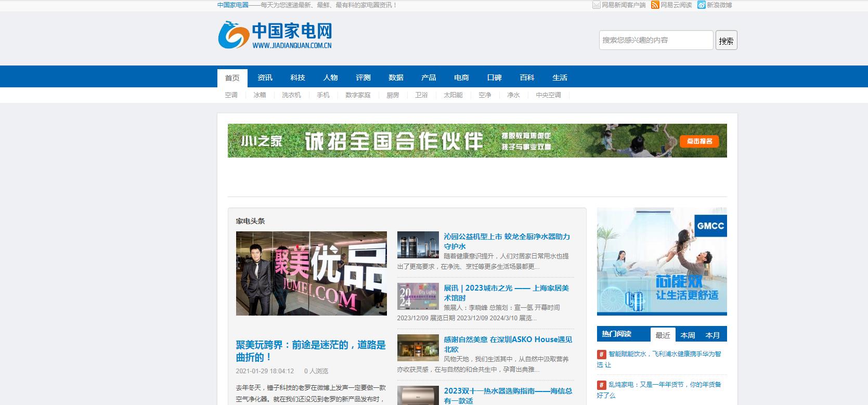The height and width of the screenshot is (405, 868).
Task: Open the 感谢自然美意 ASKO House article
Action: (508, 344)
